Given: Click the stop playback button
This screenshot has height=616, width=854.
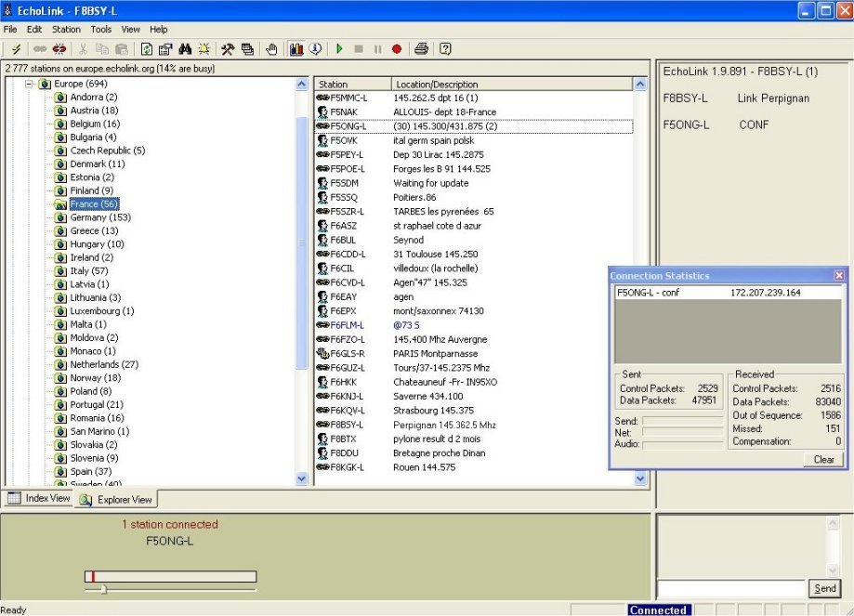Looking at the screenshot, I should (359, 49).
